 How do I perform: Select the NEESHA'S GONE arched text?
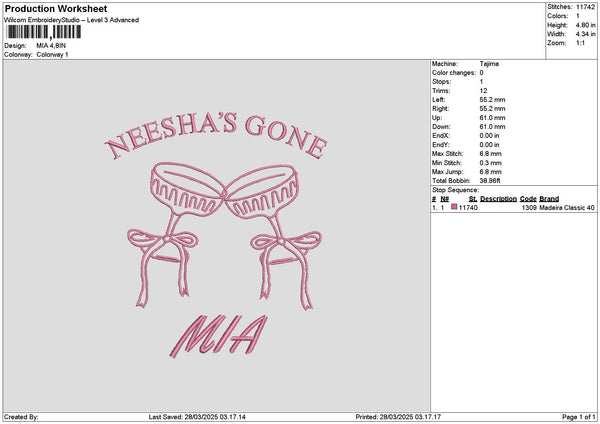(217, 135)
